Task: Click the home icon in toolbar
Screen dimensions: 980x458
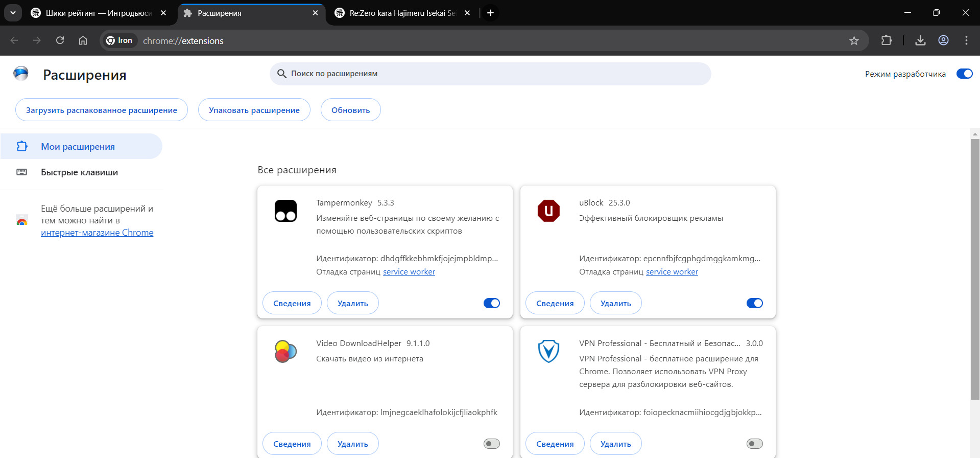Action: [x=83, y=40]
